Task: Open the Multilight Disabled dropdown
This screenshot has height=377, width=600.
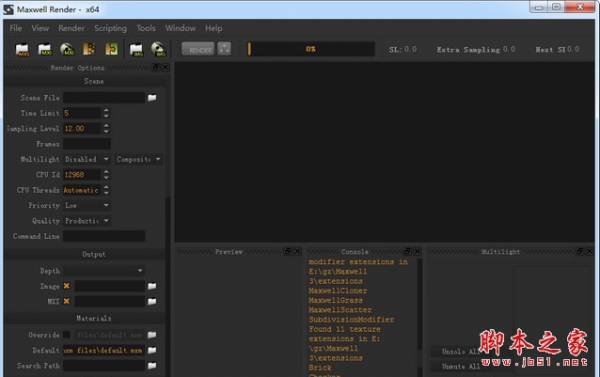Action: coord(87,159)
